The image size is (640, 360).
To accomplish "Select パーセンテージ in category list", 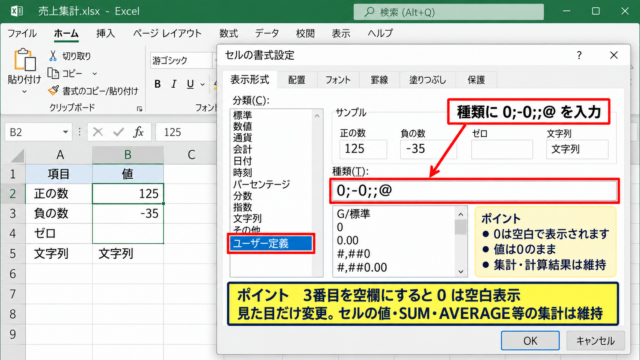I will click(x=261, y=184).
